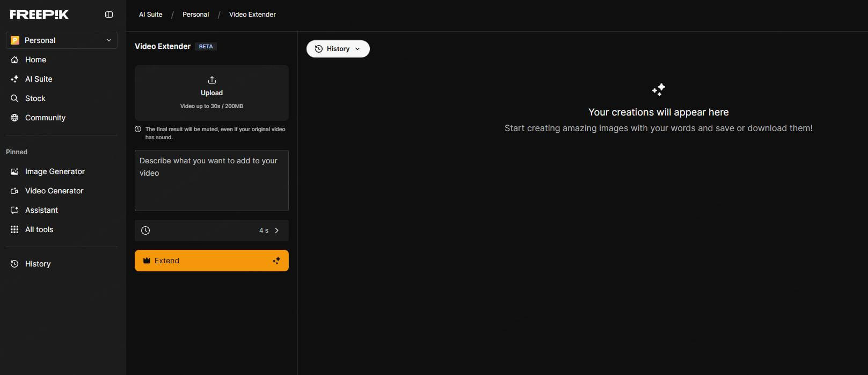Click the Freepik logo
Viewport: 868px width, 375px height.
tap(39, 15)
